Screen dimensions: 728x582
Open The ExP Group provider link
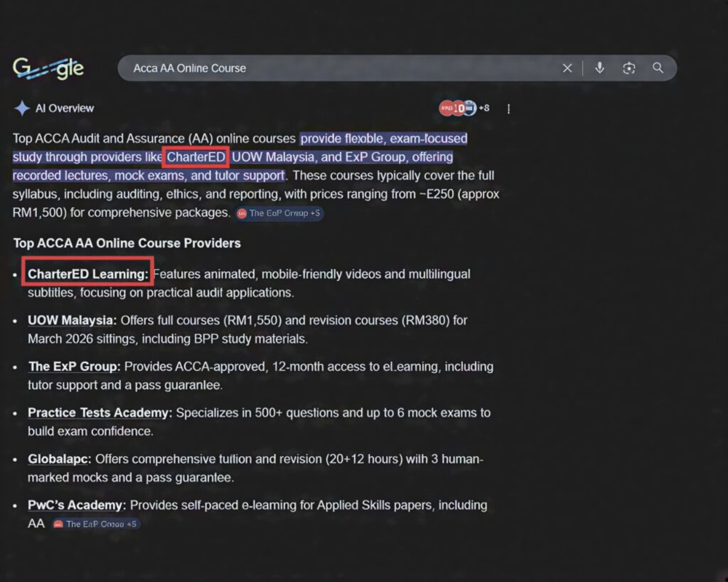[x=74, y=367]
